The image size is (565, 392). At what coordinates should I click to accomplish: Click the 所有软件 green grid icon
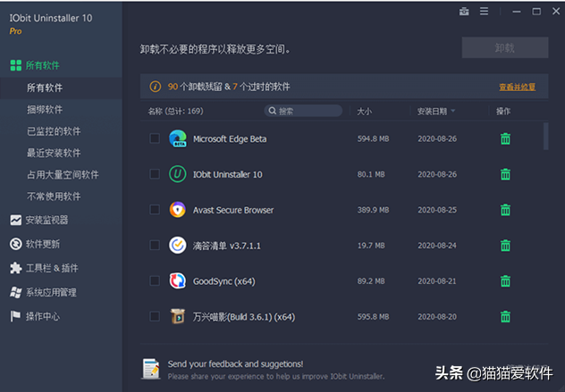15,65
